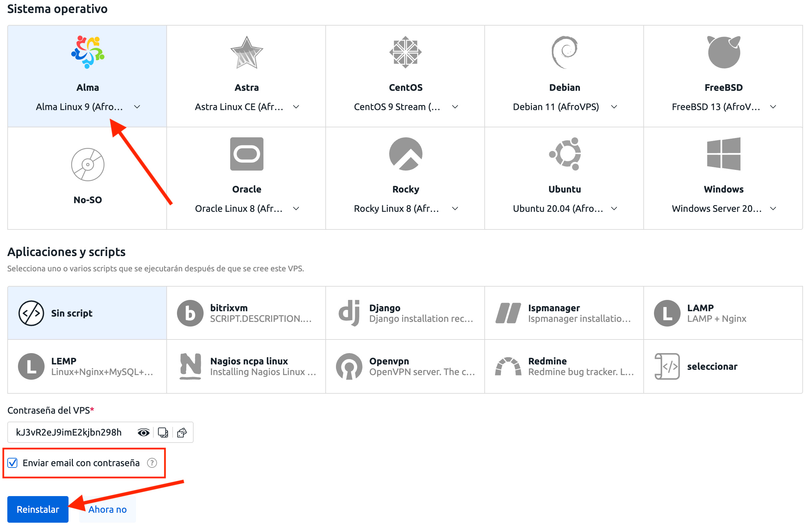
Task: Toggle password visibility with eye icon
Action: click(143, 432)
